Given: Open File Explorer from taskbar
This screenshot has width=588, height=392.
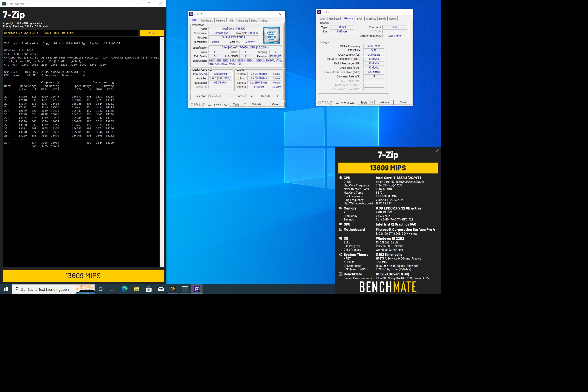Looking at the screenshot, I should pyautogui.click(x=137, y=289).
